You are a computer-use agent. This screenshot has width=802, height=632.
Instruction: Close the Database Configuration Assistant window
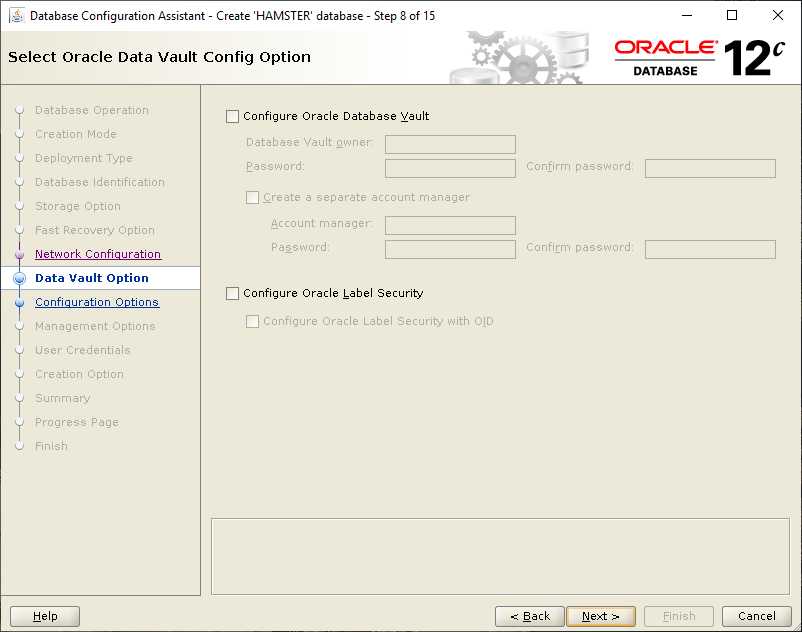tap(777, 15)
